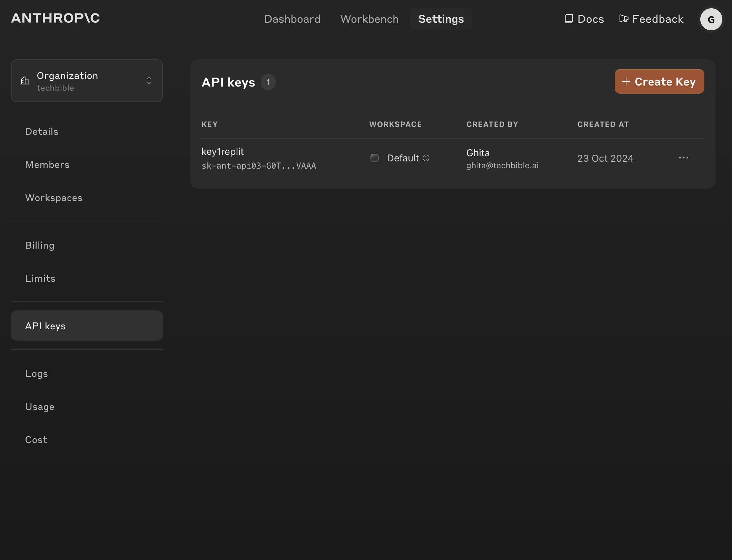732x560 pixels.
Task: Click the email ghita@techbible.ai
Action: pos(502,166)
